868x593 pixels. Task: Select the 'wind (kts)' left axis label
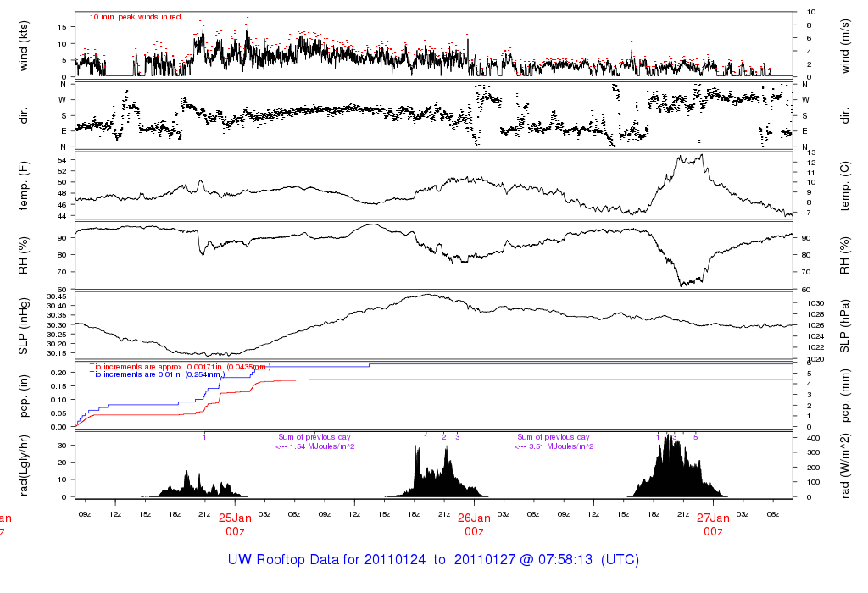click(25, 44)
